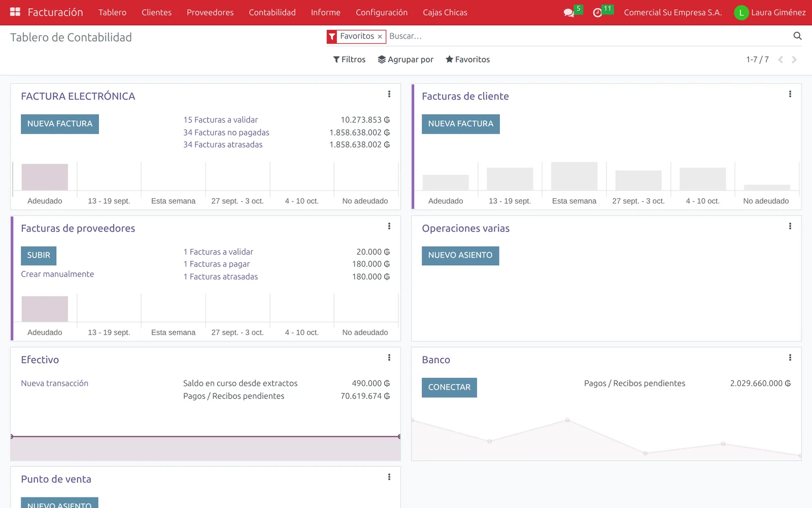The width and height of the screenshot is (812, 508).
Task: Open the Informe menu
Action: click(326, 12)
